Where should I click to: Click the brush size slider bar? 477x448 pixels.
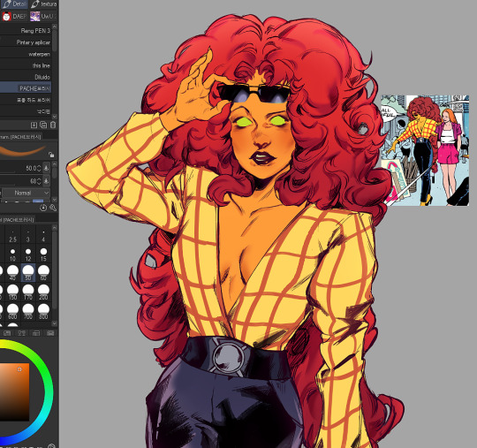8,173
